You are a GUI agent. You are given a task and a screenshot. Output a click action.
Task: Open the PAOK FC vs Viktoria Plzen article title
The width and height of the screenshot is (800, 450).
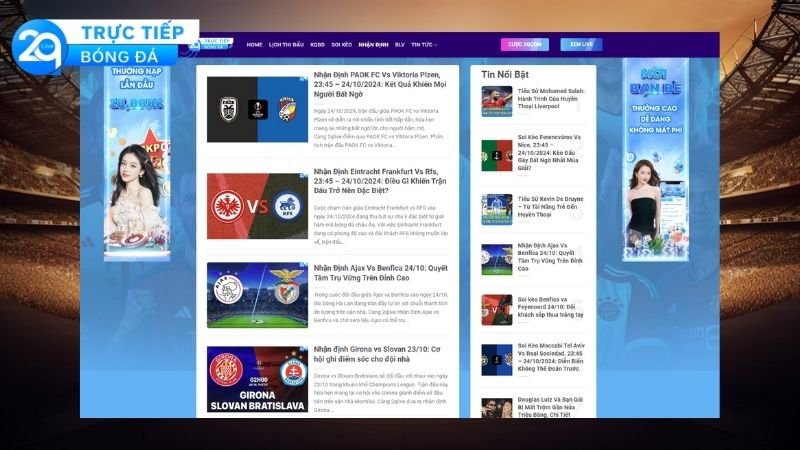click(x=380, y=84)
